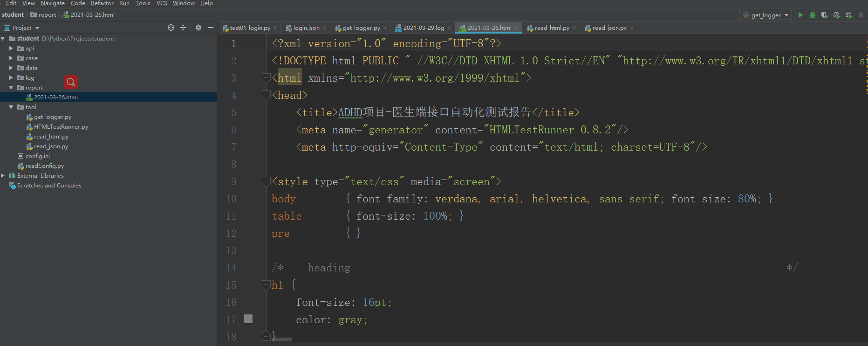Open the Tools menu
Image resolution: width=868 pixels, height=346 pixels.
(x=143, y=3)
